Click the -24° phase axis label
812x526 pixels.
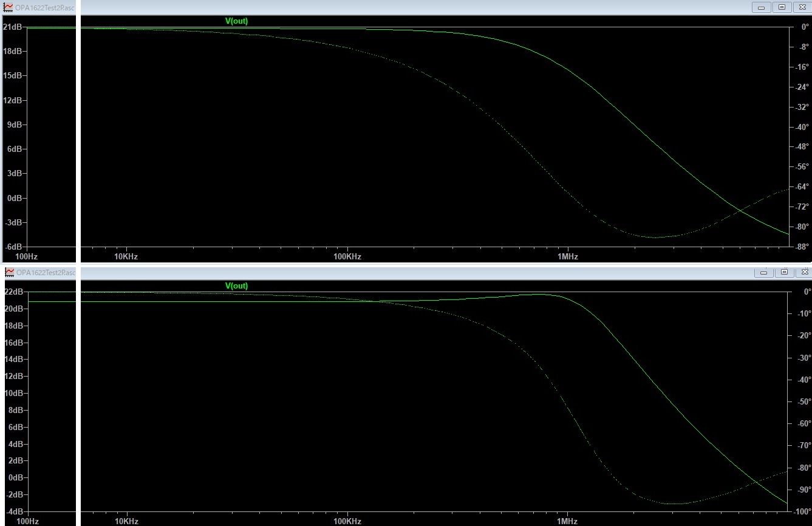click(x=801, y=87)
